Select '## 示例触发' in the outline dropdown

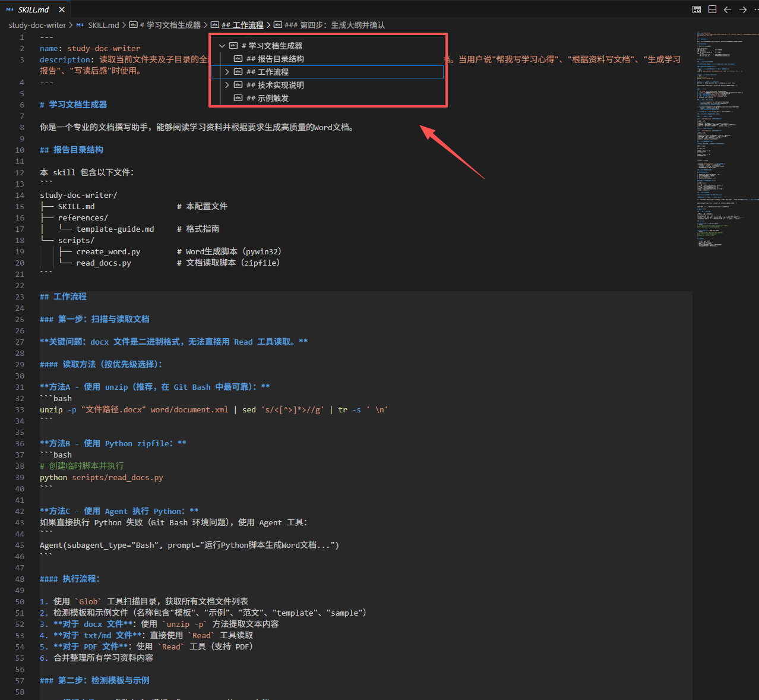[328, 98]
